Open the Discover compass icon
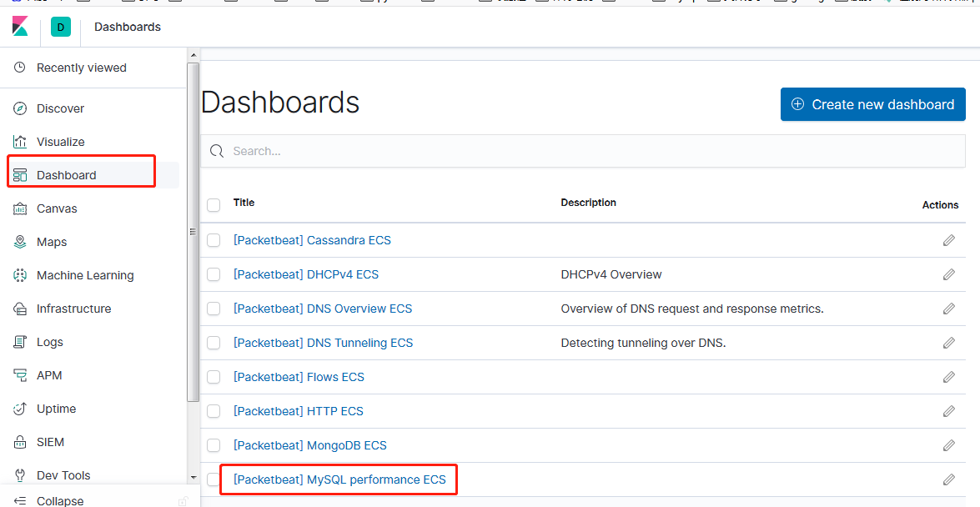The width and height of the screenshot is (980, 507). pyautogui.click(x=21, y=108)
